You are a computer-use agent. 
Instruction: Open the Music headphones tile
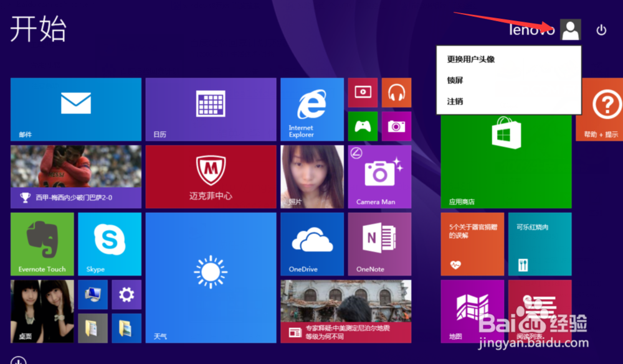coord(396,93)
